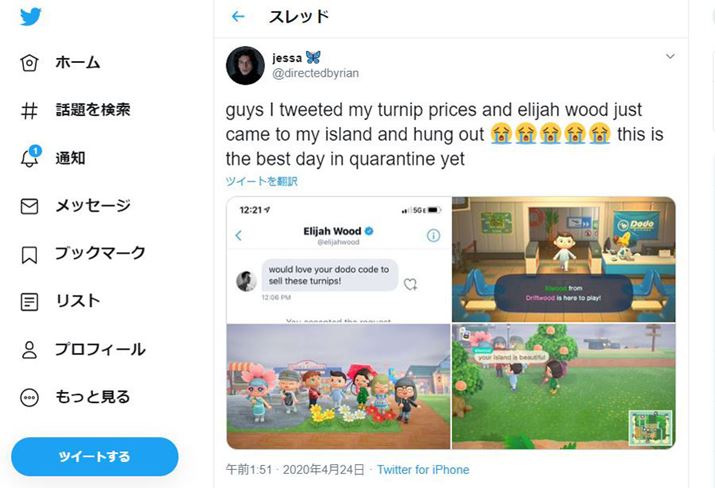Open the ホーム home icon

click(29, 62)
